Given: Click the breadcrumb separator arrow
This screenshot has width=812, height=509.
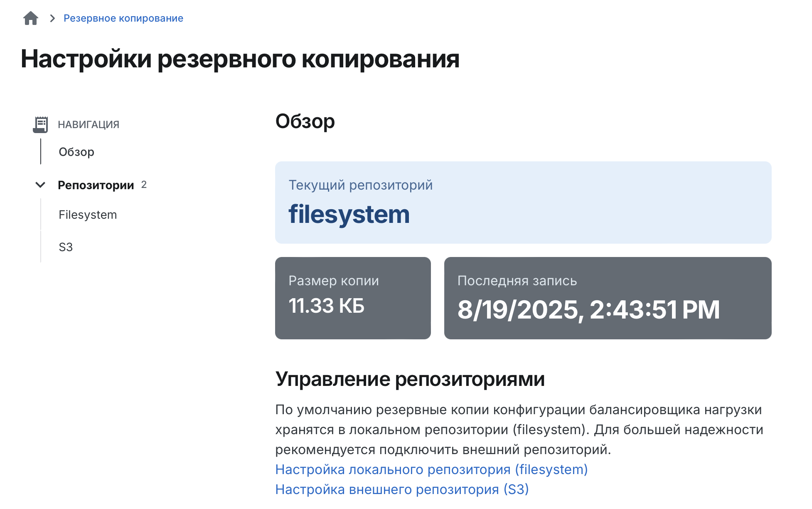Looking at the screenshot, I should point(52,18).
